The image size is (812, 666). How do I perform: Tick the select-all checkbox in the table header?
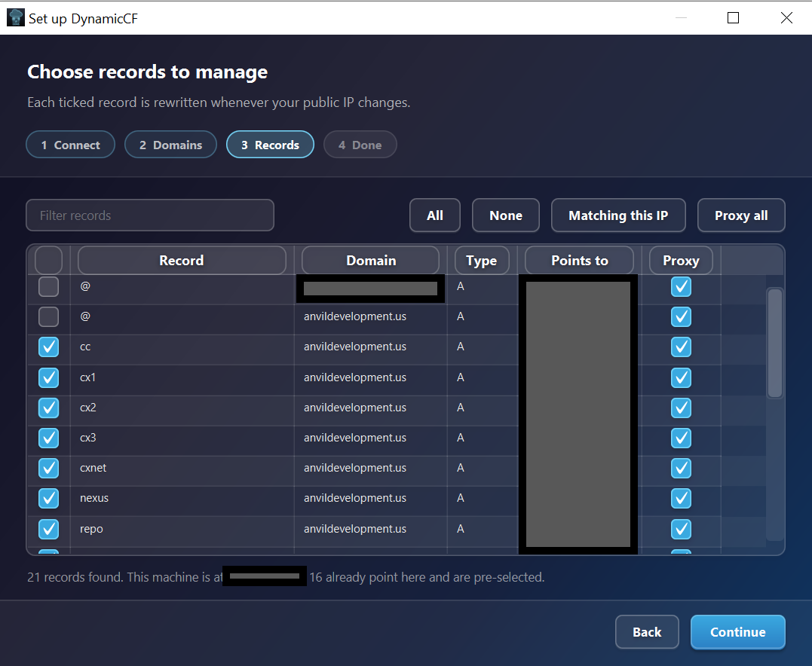click(49, 260)
